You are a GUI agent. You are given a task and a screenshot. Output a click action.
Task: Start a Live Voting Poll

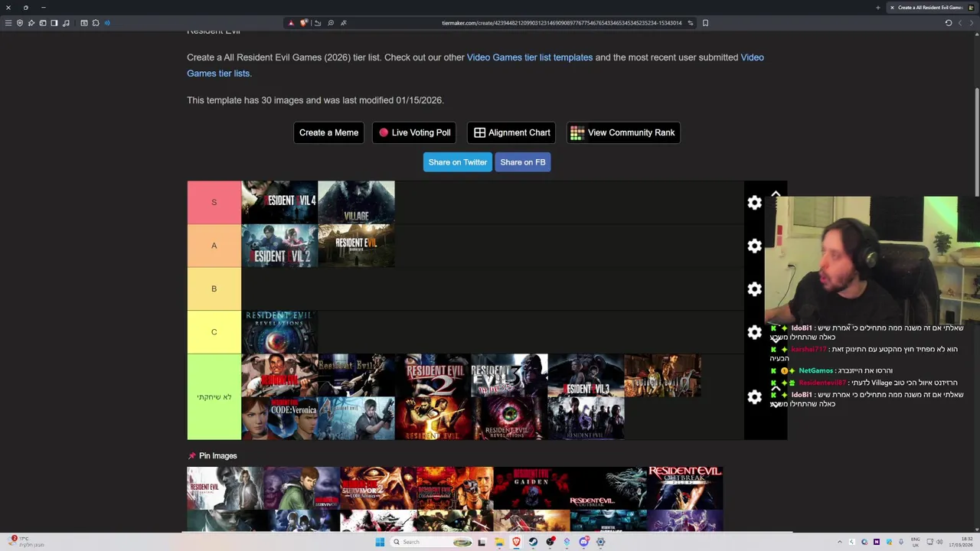[x=414, y=132]
